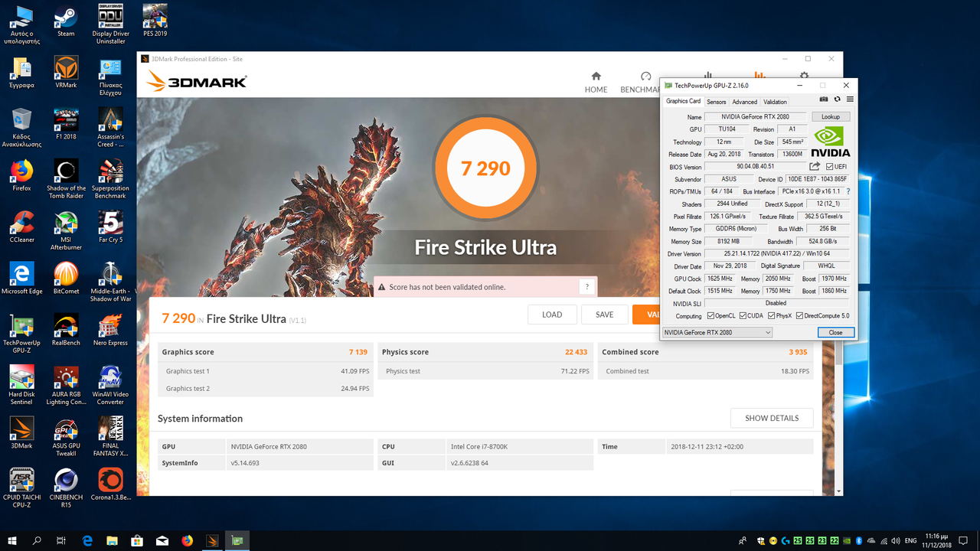Open the VRMark desktop shortcut

click(x=66, y=72)
